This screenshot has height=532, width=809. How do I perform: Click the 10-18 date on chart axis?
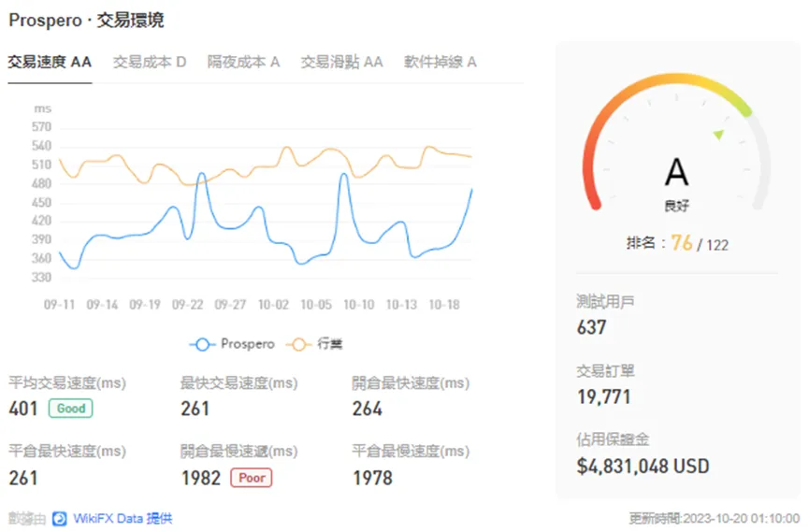coord(444,305)
